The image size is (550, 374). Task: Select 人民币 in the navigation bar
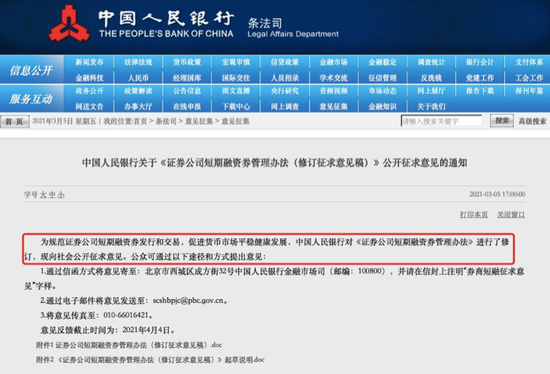(x=138, y=78)
